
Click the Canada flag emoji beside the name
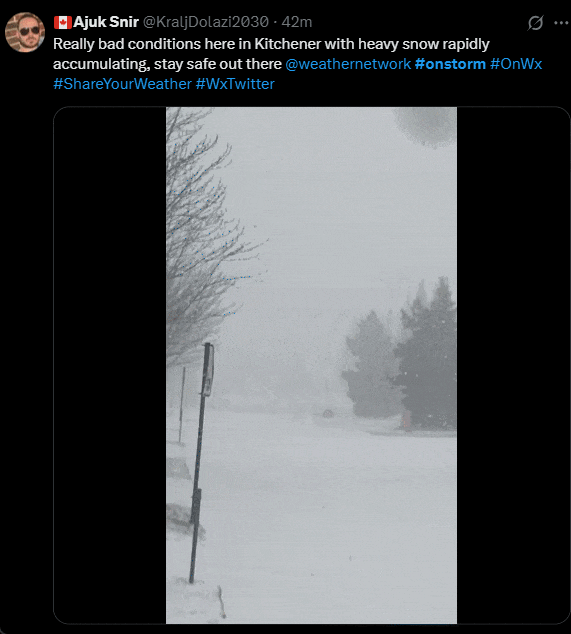62,22
